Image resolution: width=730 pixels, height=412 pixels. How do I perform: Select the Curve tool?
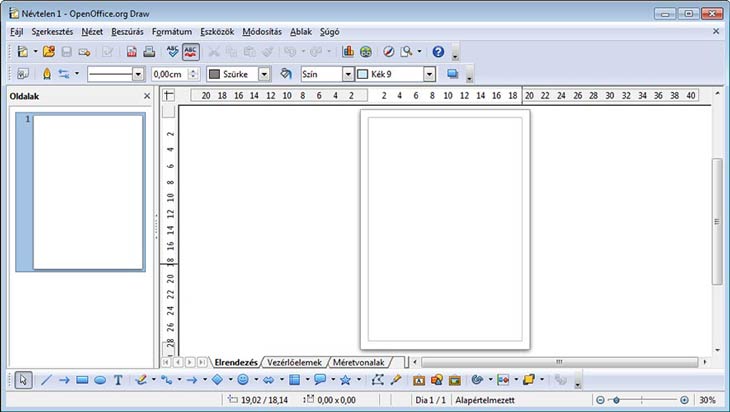tap(141, 380)
